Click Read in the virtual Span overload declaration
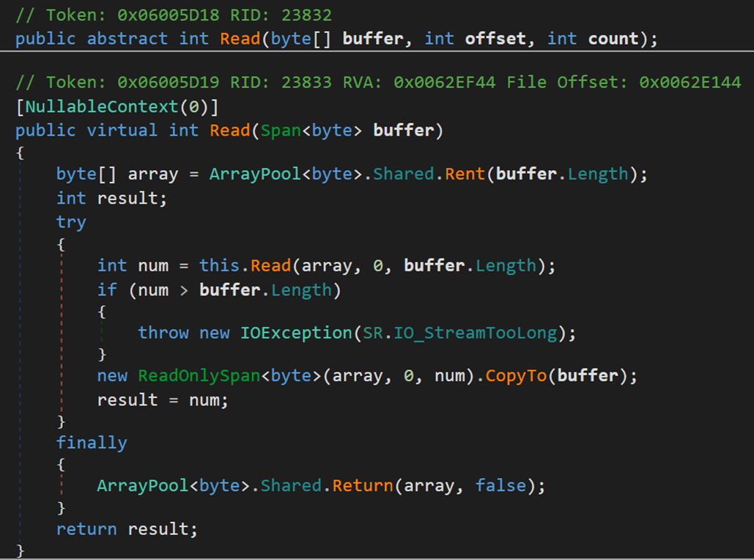This screenshot has height=560, width=754. 230,130
